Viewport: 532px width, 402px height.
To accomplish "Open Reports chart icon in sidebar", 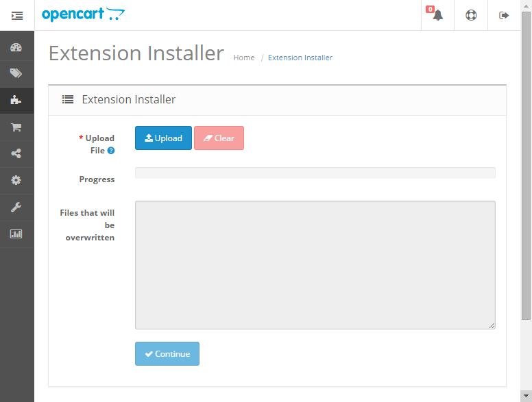I will (x=16, y=234).
